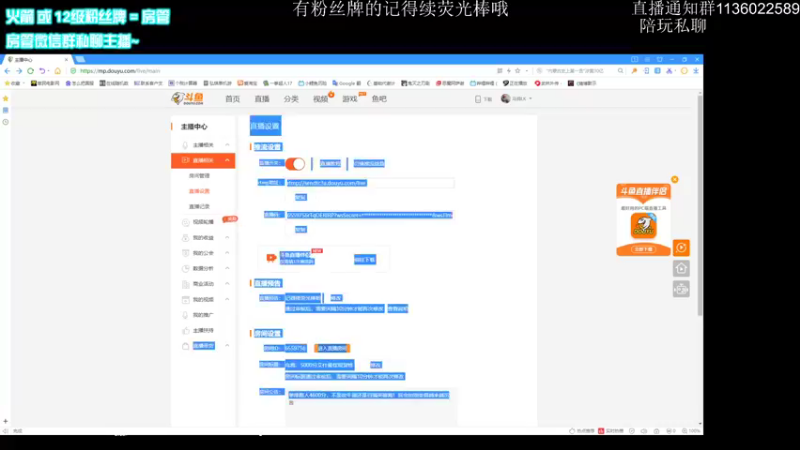Click the phone download icon in header

click(x=478, y=99)
